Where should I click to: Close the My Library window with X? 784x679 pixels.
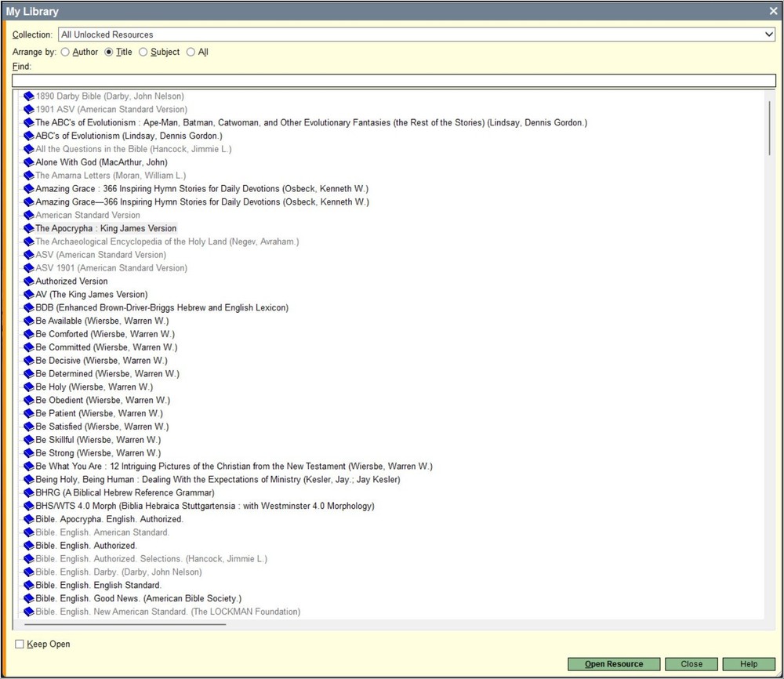773,11
